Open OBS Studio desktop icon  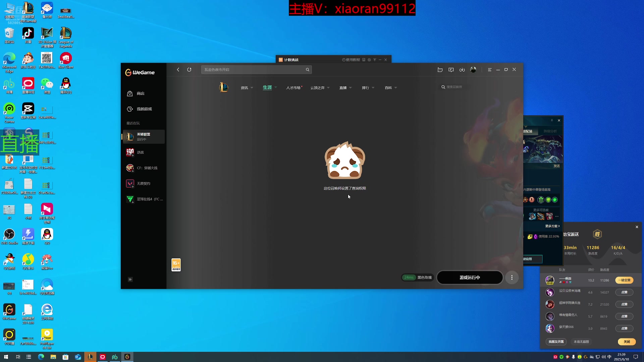coord(9,236)
